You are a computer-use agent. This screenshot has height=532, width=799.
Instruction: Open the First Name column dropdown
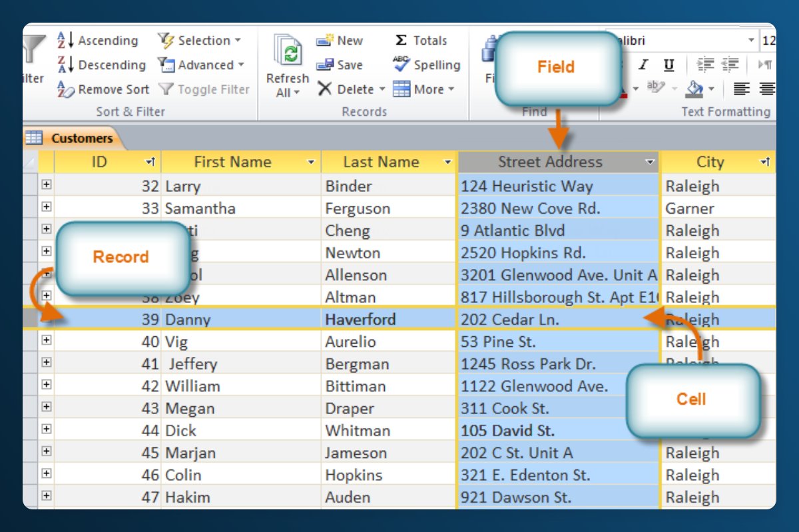coord(311,162)
